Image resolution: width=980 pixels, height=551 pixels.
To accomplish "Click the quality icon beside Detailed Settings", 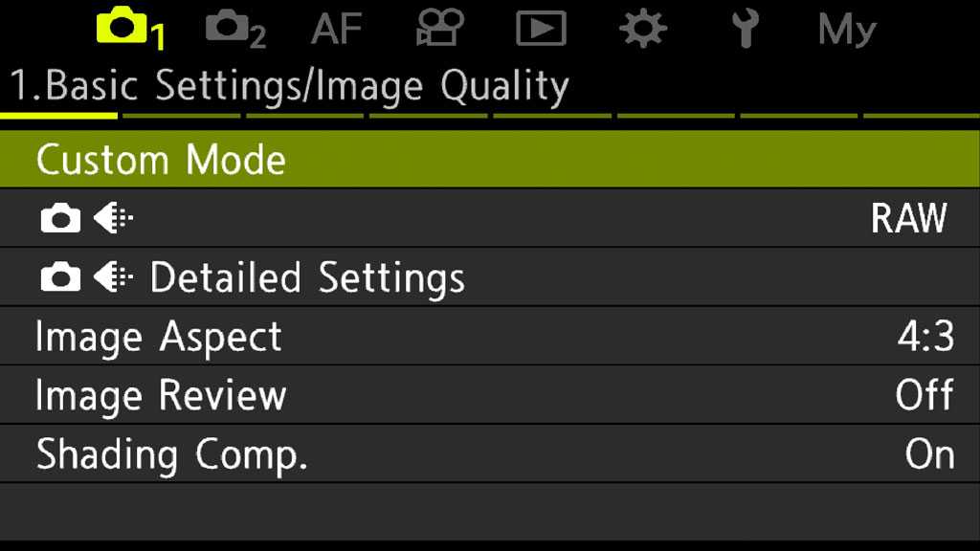I will (114, 278).
